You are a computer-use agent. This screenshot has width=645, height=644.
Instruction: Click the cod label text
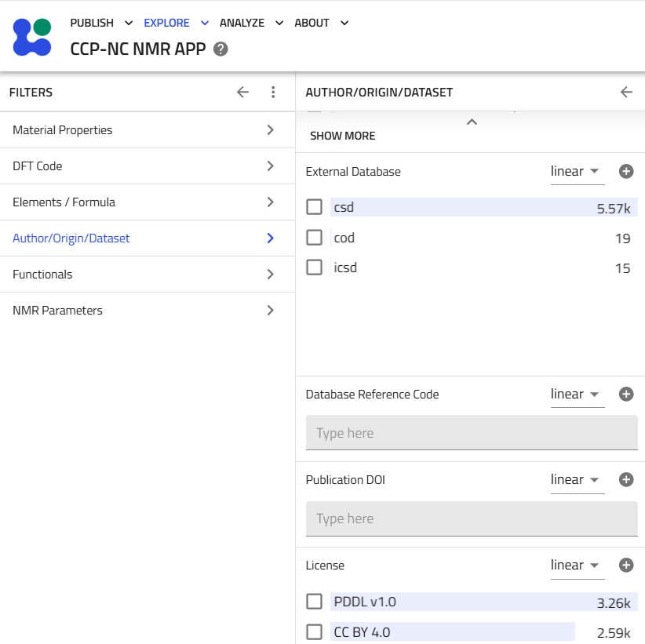coord(344,238)
